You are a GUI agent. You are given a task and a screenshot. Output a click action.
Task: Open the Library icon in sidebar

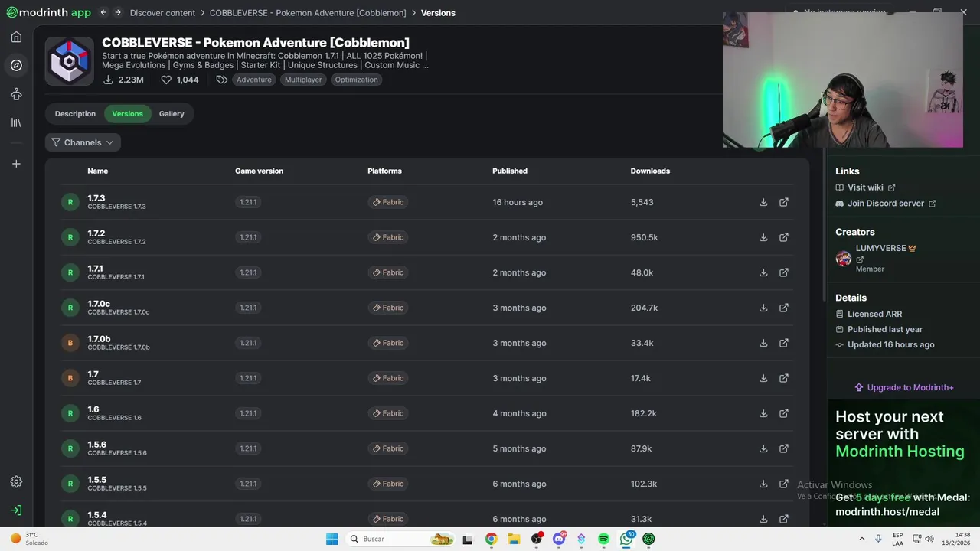point(16,122)
